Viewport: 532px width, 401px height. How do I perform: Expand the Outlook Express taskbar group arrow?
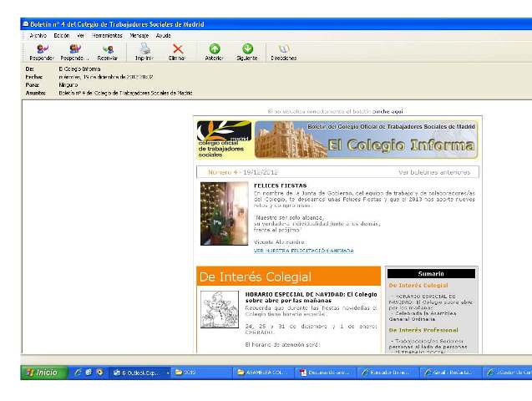(168, 373)
